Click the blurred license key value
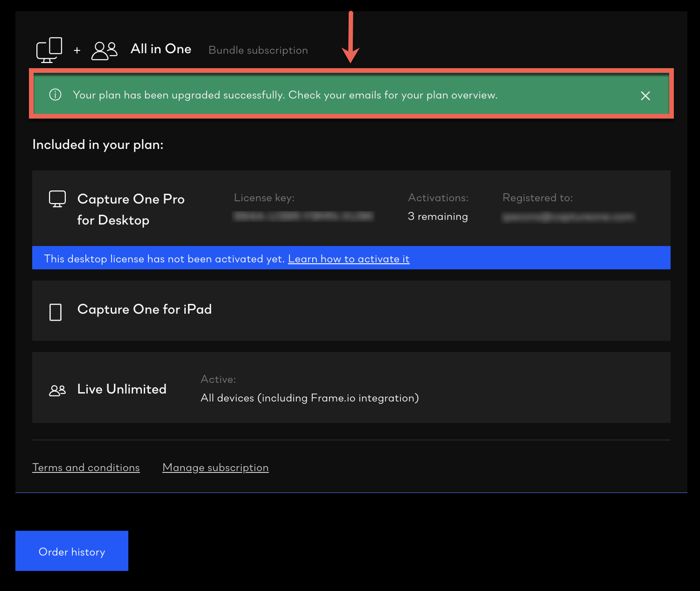Viewport: 700px width, 591px height. click(x=303, y=216)
